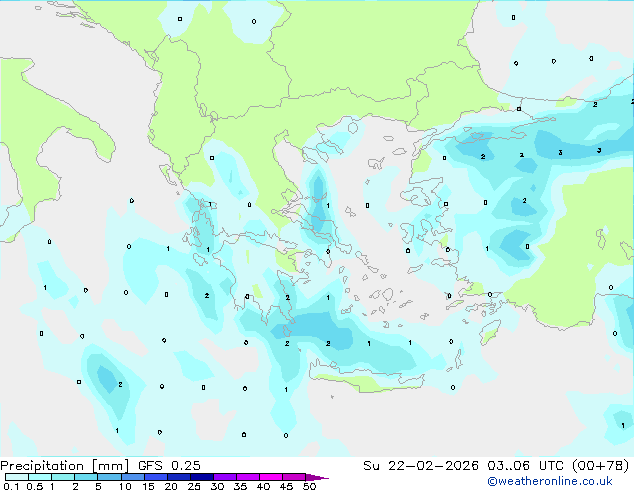Select the legend swatch between 35 and 40
This screenshot has width=634, height=490.
(x=247, y=477)
